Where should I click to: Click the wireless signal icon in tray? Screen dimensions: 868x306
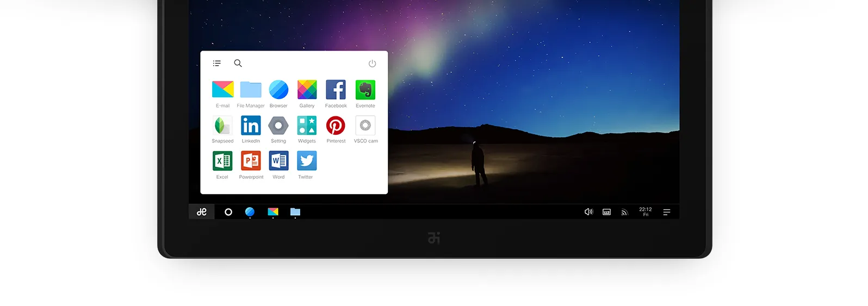624,213
